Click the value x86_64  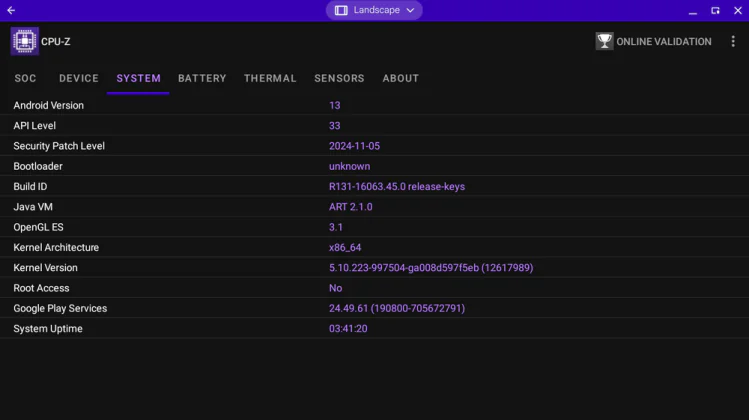345,248
